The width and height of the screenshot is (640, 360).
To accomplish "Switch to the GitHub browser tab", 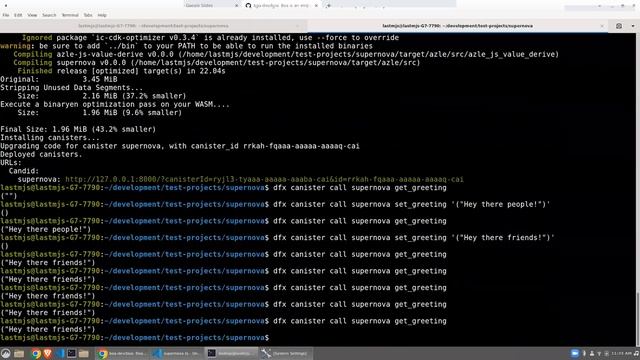I will click(282, 5).
